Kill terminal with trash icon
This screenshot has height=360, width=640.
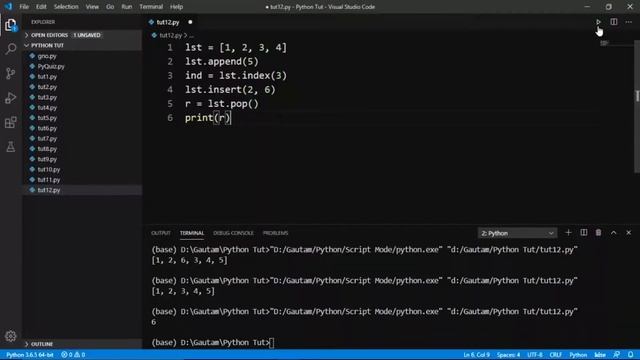click(598, 233)
